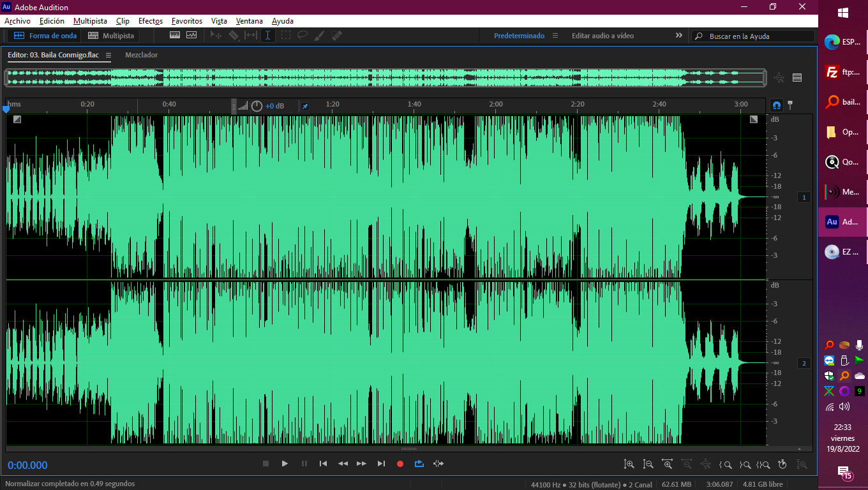868x490 pixels.
Task: Open the Favoritos menu
Action: point(187,21)
